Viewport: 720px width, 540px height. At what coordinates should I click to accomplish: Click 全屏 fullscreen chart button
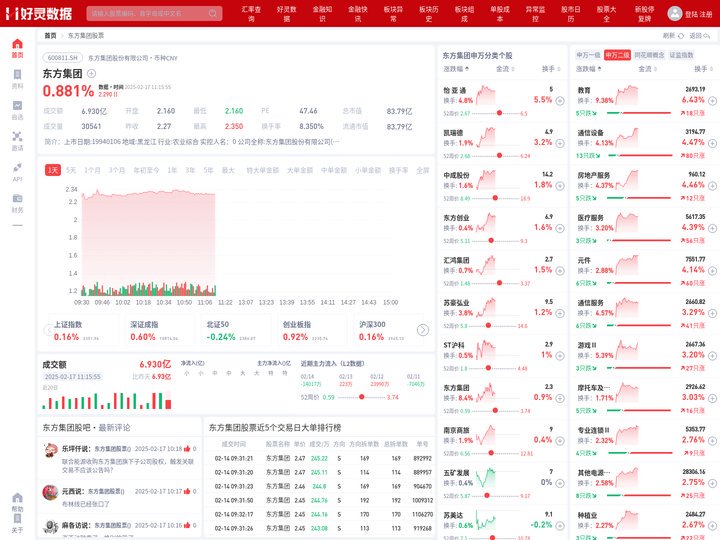[422, 170]
